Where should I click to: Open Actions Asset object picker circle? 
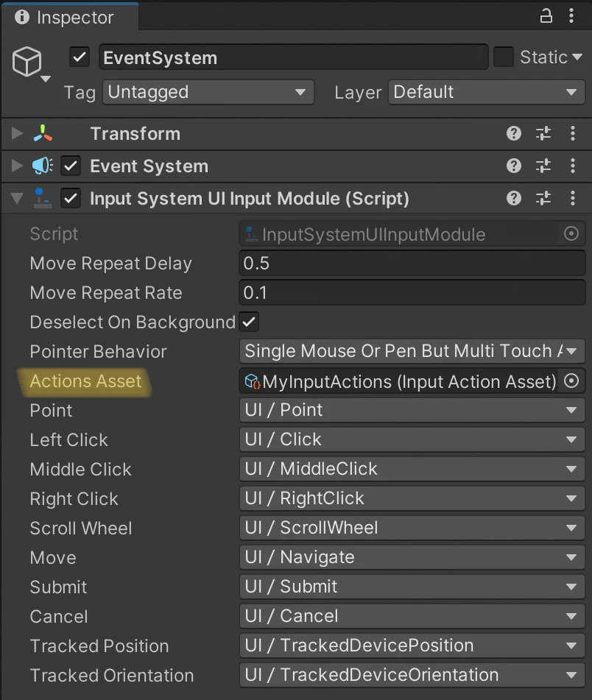tap(571, 381)
